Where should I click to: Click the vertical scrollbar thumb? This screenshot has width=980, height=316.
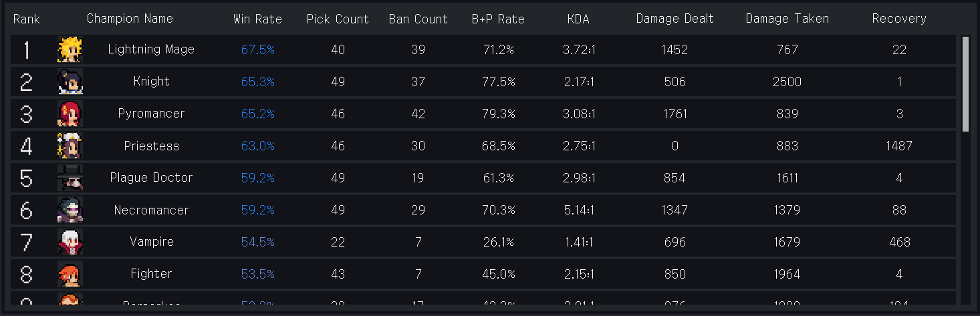coord(965,84)
